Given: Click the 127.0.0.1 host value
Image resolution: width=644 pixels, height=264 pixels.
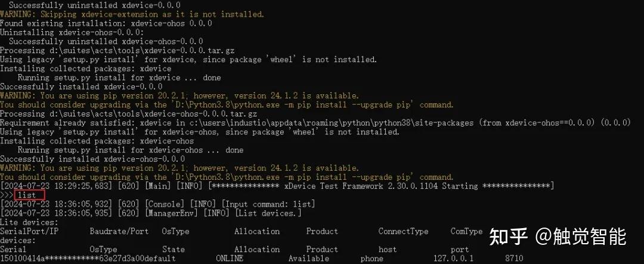Looking at the screenshot, I should pos(453,258).
